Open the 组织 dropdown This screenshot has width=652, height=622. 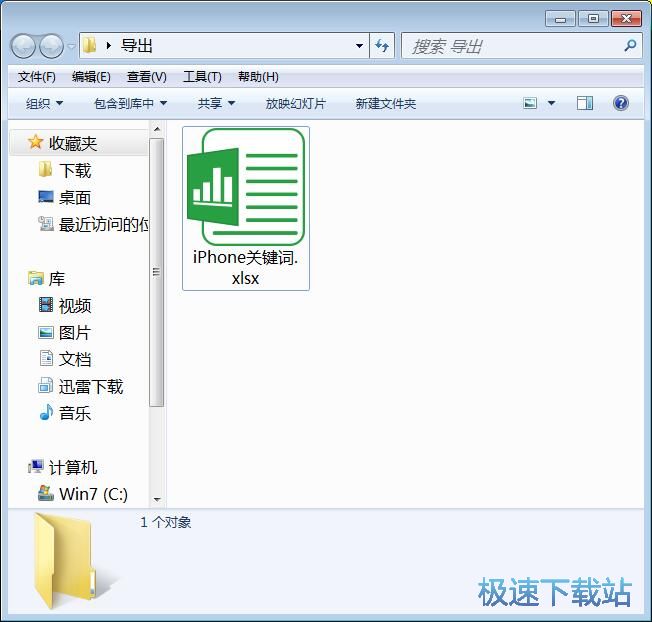(44, 103)
